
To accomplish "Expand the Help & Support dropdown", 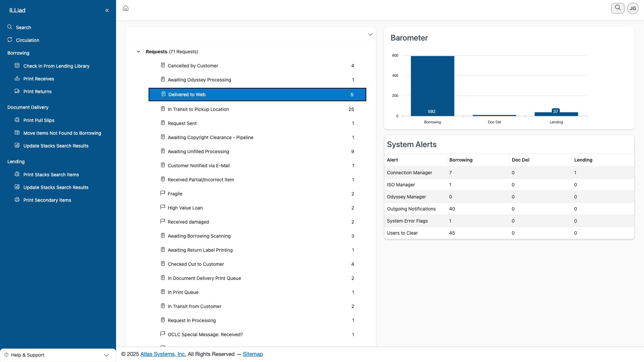I will coord(106,355).
